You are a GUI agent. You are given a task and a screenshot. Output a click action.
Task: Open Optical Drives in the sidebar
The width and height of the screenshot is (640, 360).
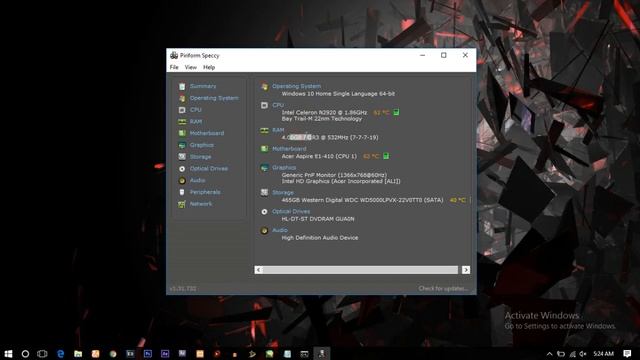coord(209,169)
